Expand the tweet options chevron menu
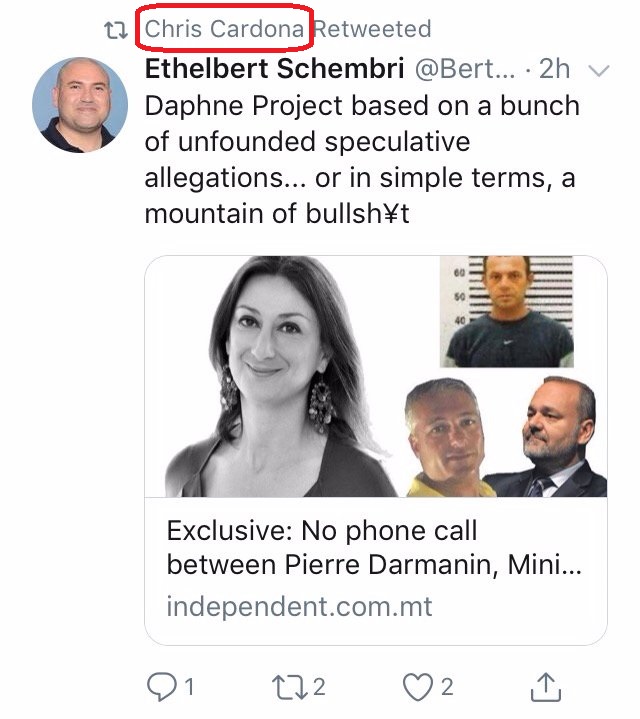 point(600,70)
